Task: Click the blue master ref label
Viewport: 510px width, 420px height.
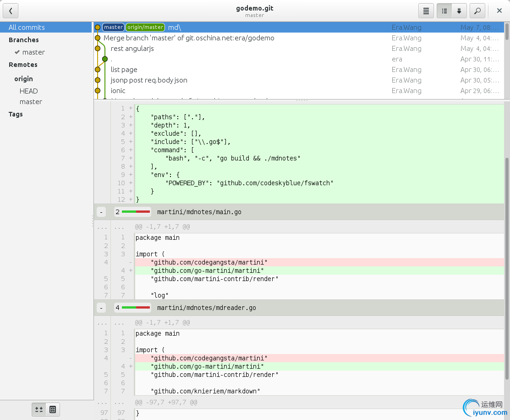Action: [113, 28]
